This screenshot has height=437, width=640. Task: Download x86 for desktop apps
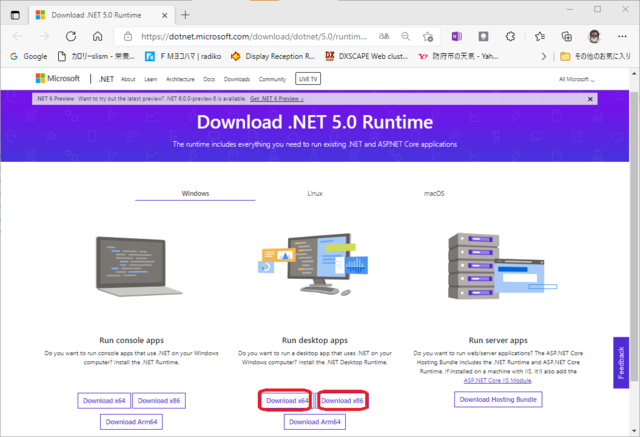coord(342,401)
